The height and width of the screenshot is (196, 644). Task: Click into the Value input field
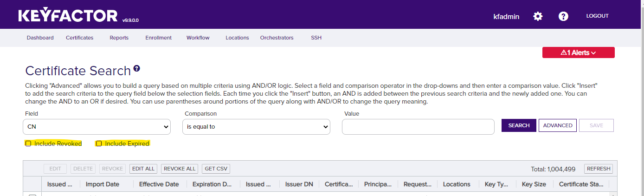pos(418,127)
